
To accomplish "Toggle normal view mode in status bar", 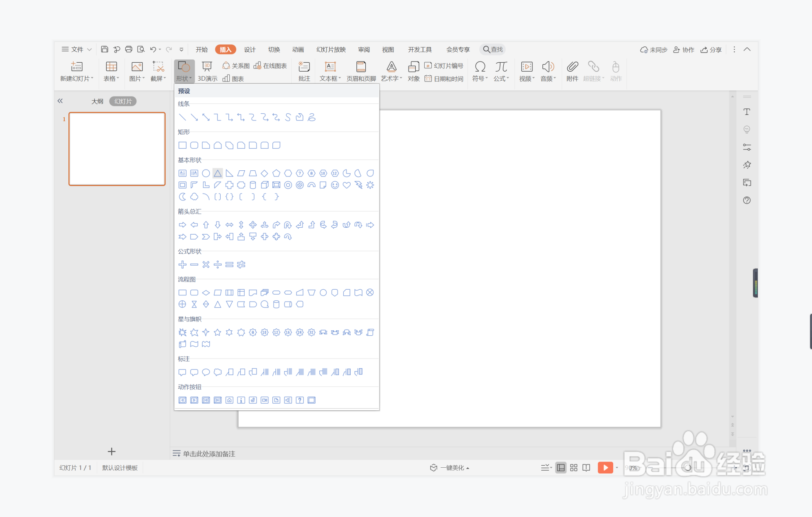I will [561, 468].
